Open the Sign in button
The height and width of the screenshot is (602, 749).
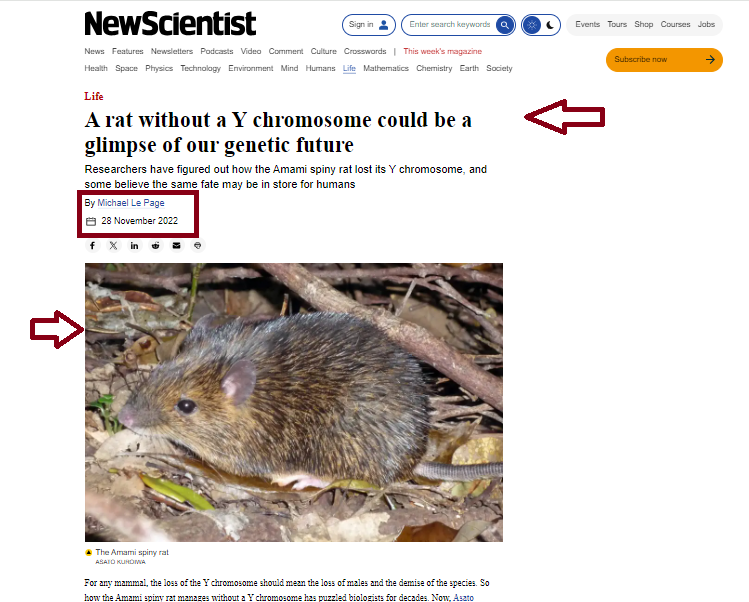pos(369,25)
